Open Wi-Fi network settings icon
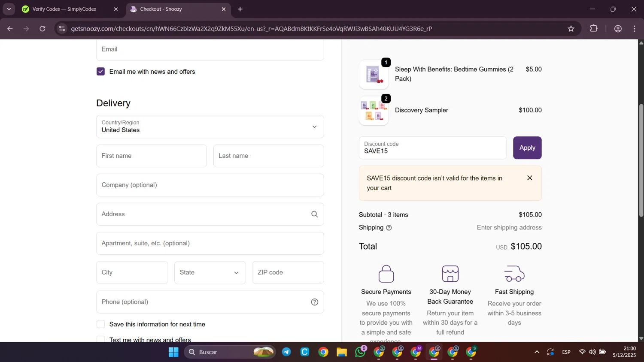Image resolution: width=644 pixels, height=362 pixels. 582,352
